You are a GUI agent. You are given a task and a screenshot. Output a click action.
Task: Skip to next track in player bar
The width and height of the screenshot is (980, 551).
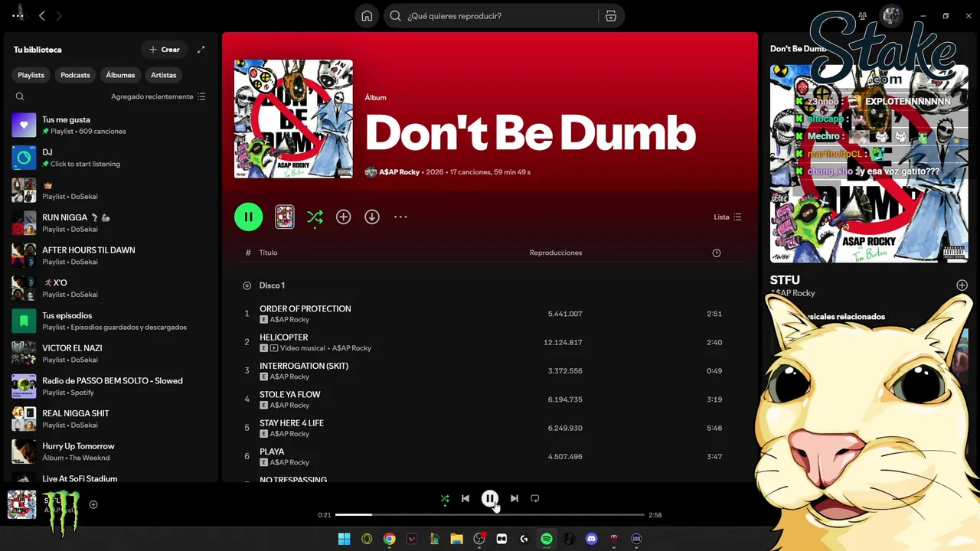point(514,498)
